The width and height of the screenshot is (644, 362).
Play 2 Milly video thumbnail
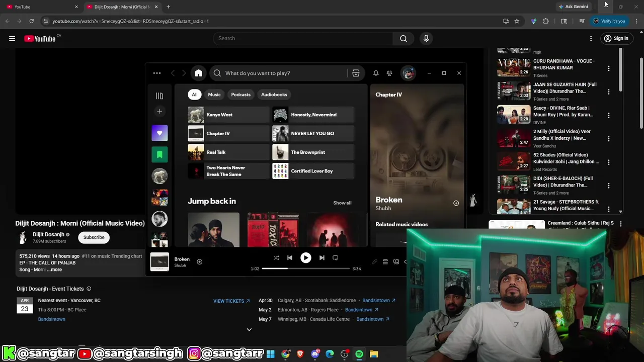[x=514, y=138]
